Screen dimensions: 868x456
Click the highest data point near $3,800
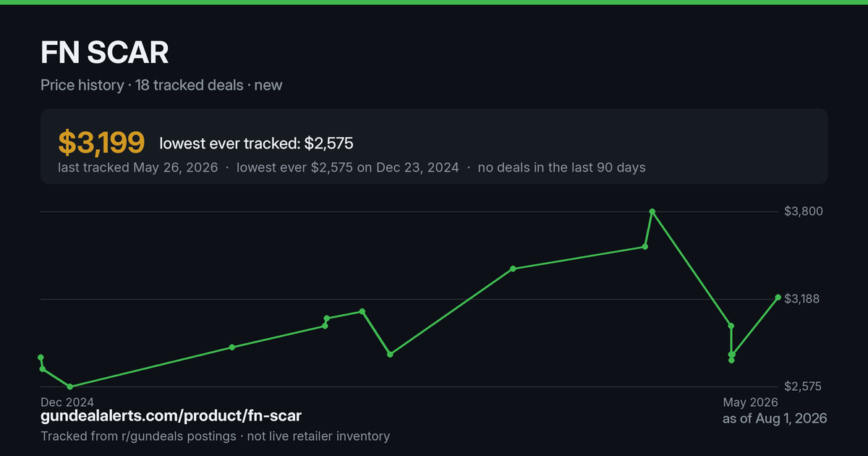652,211
